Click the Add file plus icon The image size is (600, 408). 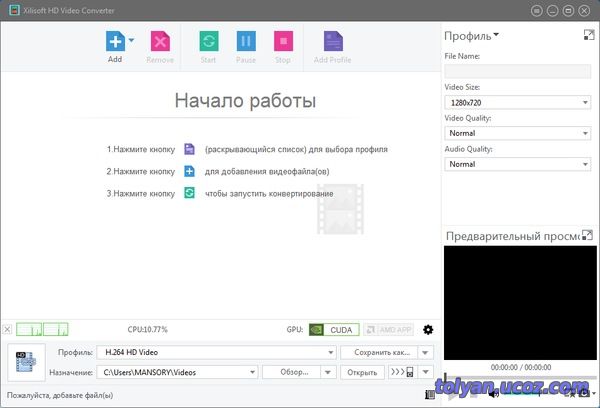(115, 41)
